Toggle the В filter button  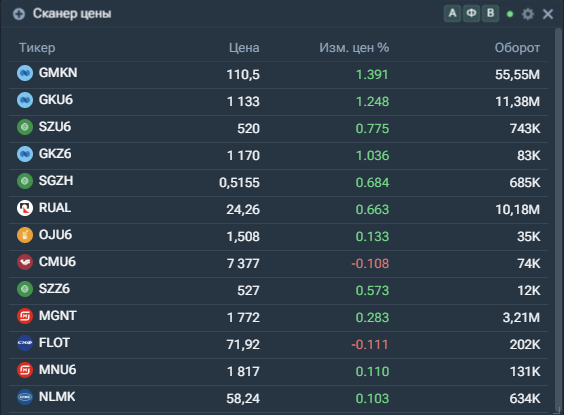tap(490, 14)
